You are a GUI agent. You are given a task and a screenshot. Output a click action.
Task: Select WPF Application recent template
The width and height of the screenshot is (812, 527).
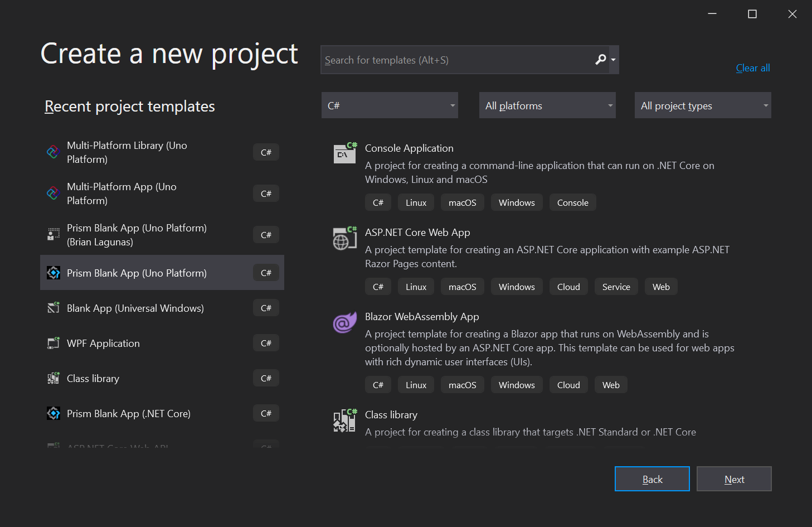tap(162, 343)
